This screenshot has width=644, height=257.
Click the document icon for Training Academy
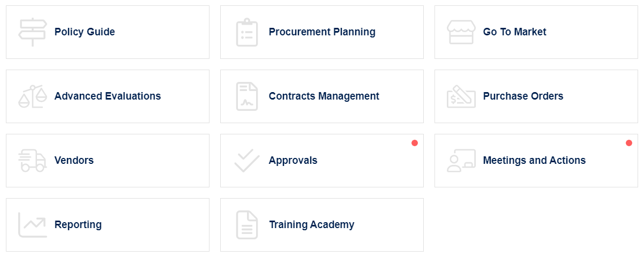(x=247, y=225)
